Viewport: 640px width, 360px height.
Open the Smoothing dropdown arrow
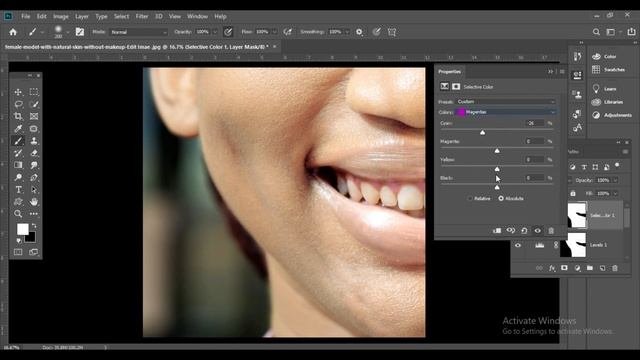coord(347,32)
